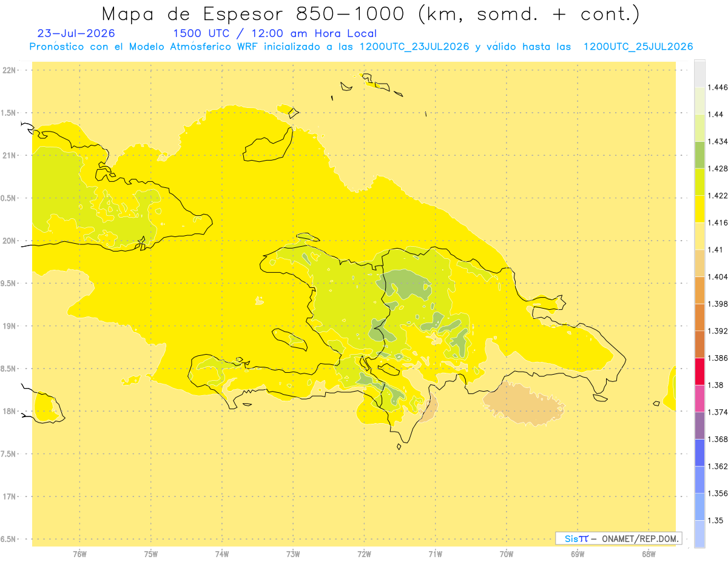Click the "68W" longitude label
Screen dimensions: 728x562
pos(649,554)
